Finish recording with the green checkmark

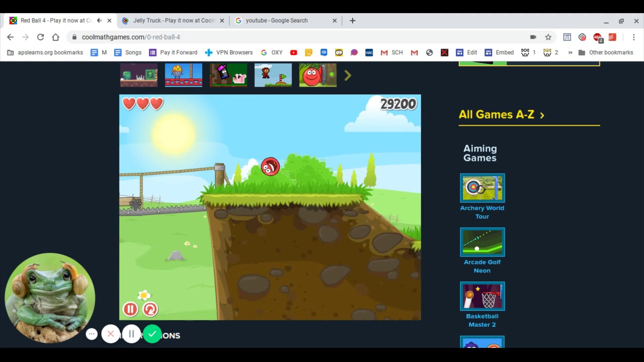[152, 334]
